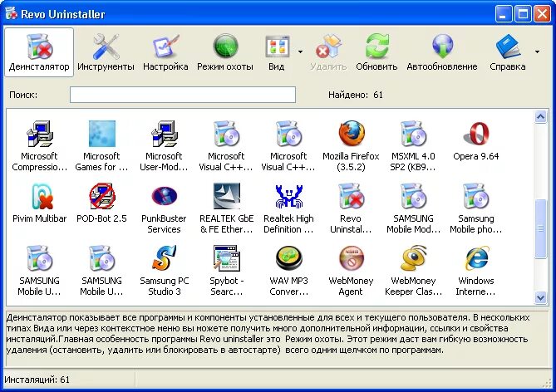Expand the dropdown arrow beside Вид
This screenshot has width=556, height=392.
300,51
